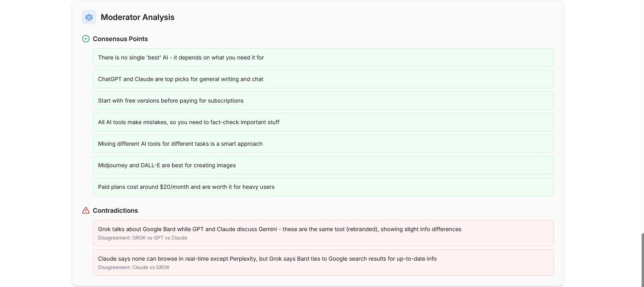Click "Disagreement: Claude vs GROK" label
Viewport: 644px width, 287px height.
[x=134, y=267]
